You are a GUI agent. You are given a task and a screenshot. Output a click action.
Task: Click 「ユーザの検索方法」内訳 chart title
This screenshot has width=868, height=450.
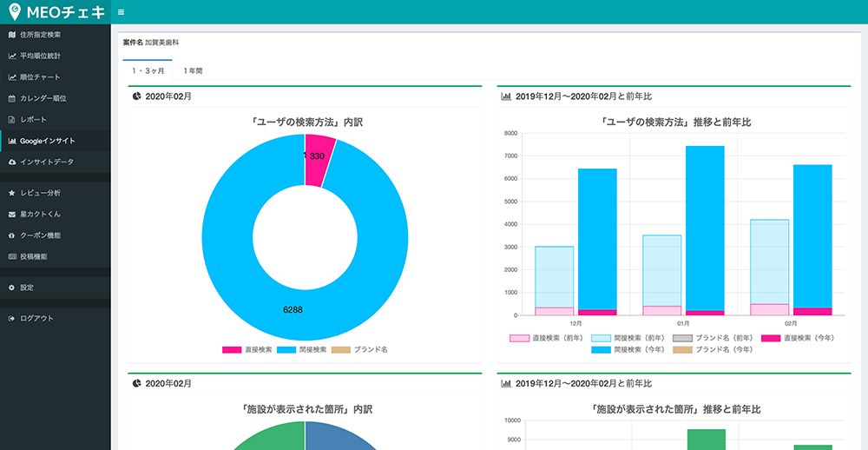(x=305, y=122)
